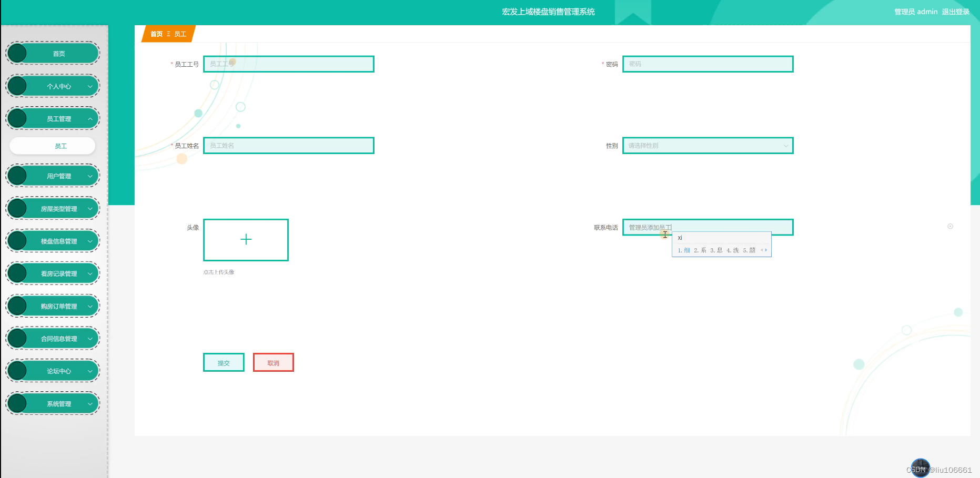Click the 论坛中心 chevron arrow
The width and height of the screenshot is (980, 478).
pyautogui.click(x=90, y=371)
